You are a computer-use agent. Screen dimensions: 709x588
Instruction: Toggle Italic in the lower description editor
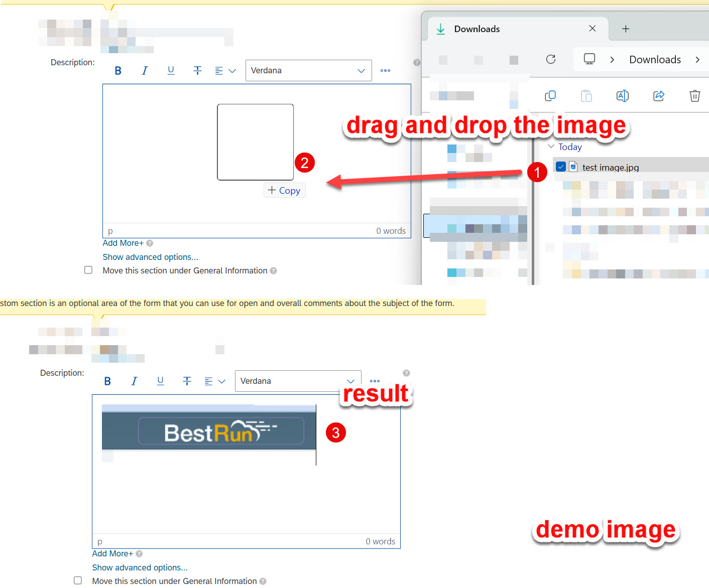pyautogui.click(x=134, y=381)
